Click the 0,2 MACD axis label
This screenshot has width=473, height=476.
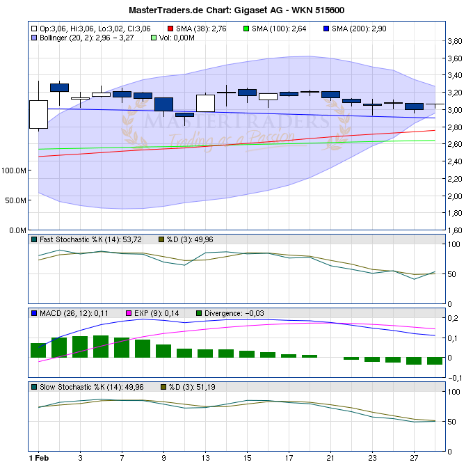click(453, 318)
